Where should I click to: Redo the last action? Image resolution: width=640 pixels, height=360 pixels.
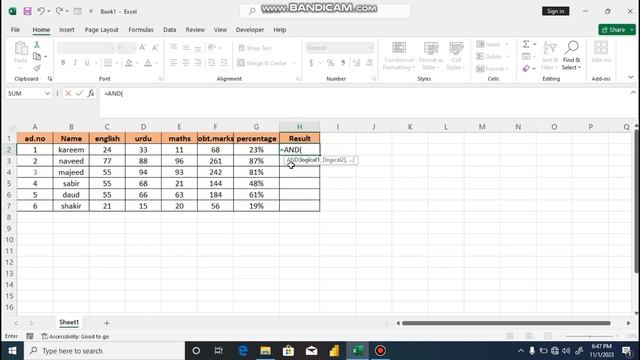click(59, 11)
